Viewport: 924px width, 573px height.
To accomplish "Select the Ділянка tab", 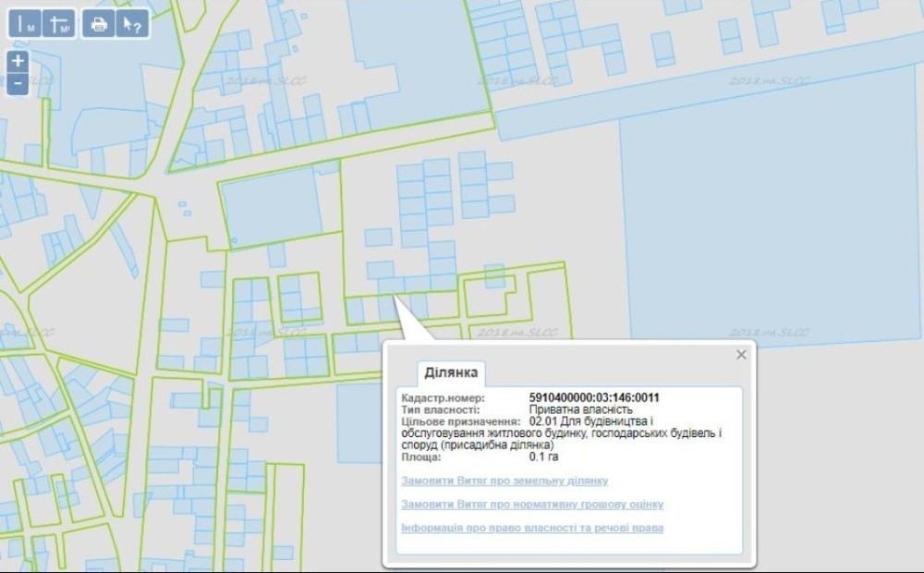I will tap(451, 372).
